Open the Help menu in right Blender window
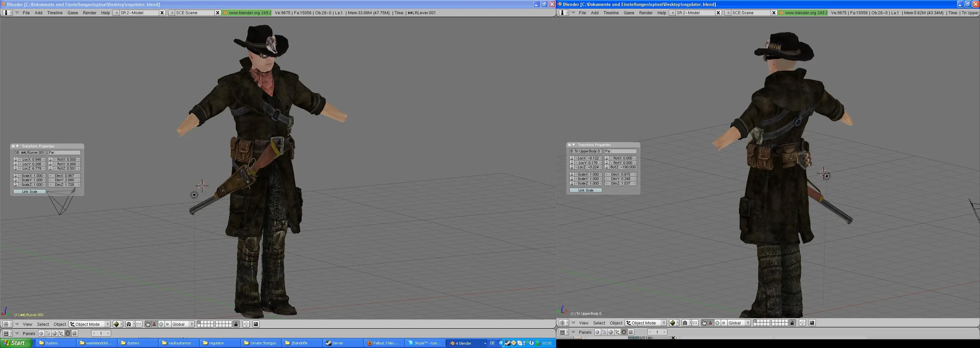 [661, 13]
